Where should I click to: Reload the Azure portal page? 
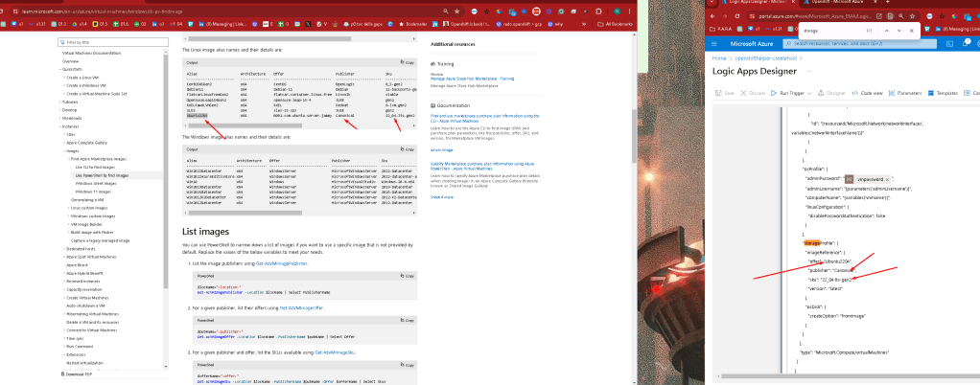(736, 15)
